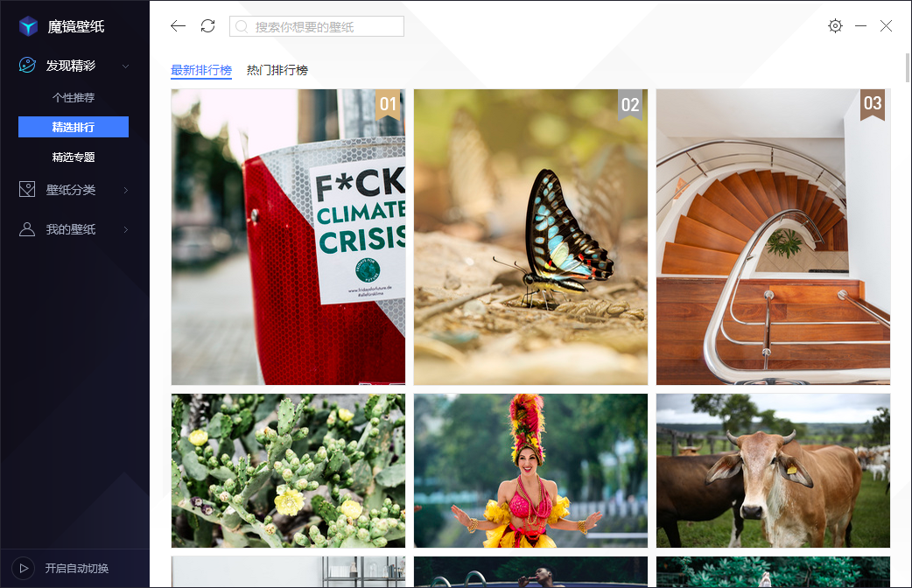Expand the 壁纸分类 chevron
This screenshot has height=588, width=912.
tap(126, 190)
